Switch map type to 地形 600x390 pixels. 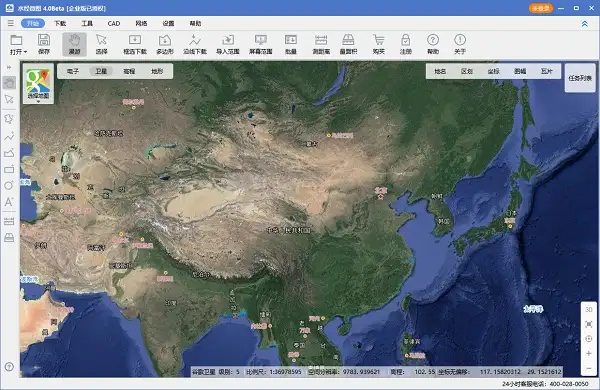tap(157, 71)
